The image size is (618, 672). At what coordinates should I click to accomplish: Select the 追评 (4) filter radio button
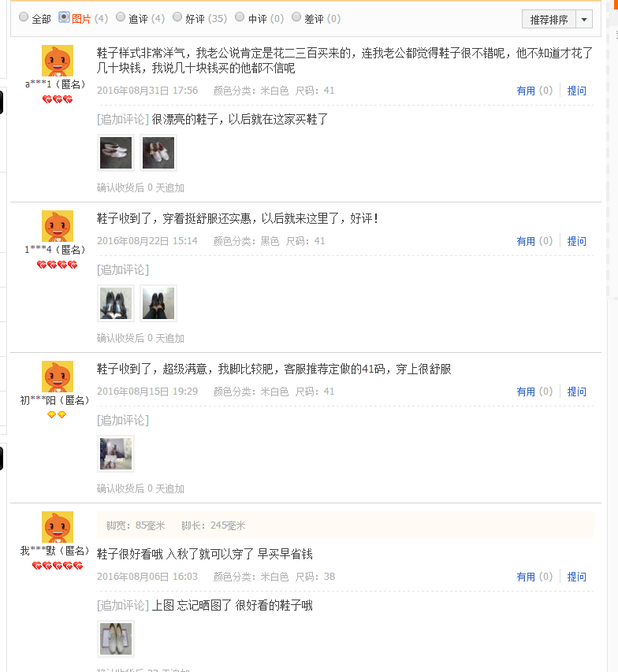tap(121, 17)
